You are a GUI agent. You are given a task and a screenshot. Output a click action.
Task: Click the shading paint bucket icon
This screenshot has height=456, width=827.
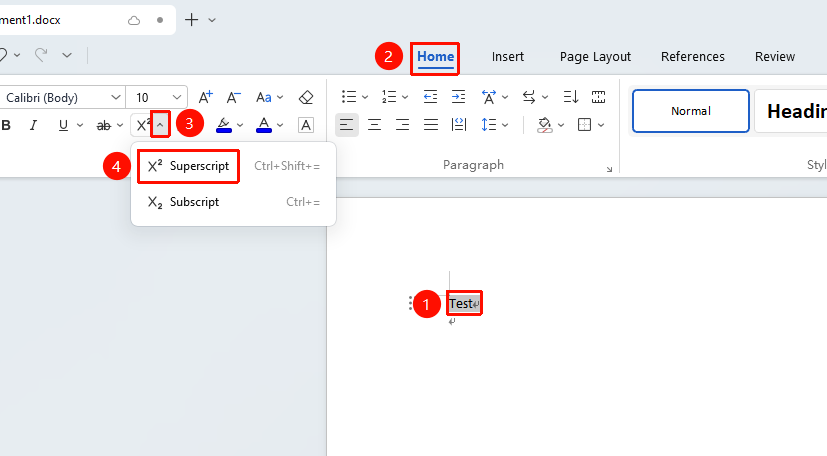pos(544,125)
